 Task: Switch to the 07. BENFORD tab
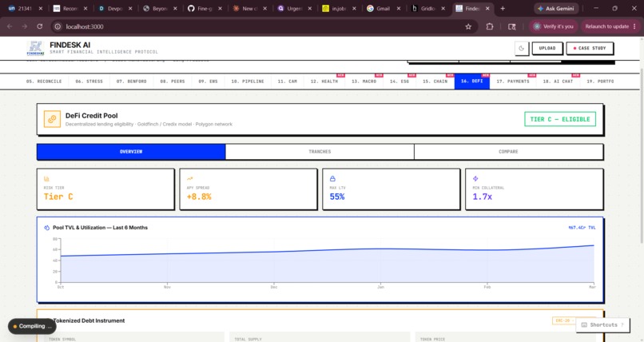(x=131, y=82)
